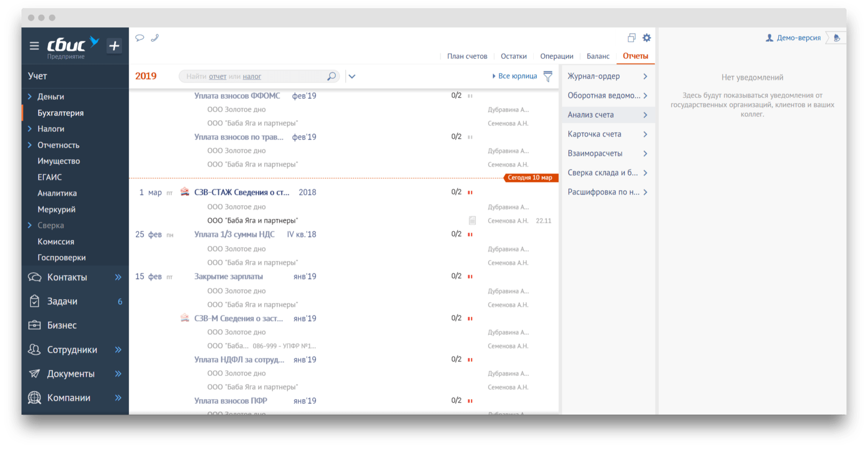Expand the Деньги tree item

click(30, 97)
